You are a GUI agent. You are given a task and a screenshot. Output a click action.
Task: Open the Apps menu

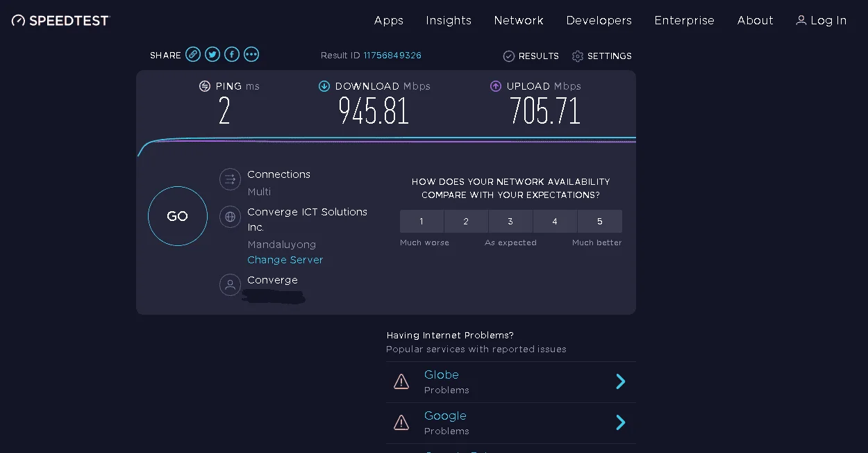click(389, 21)
